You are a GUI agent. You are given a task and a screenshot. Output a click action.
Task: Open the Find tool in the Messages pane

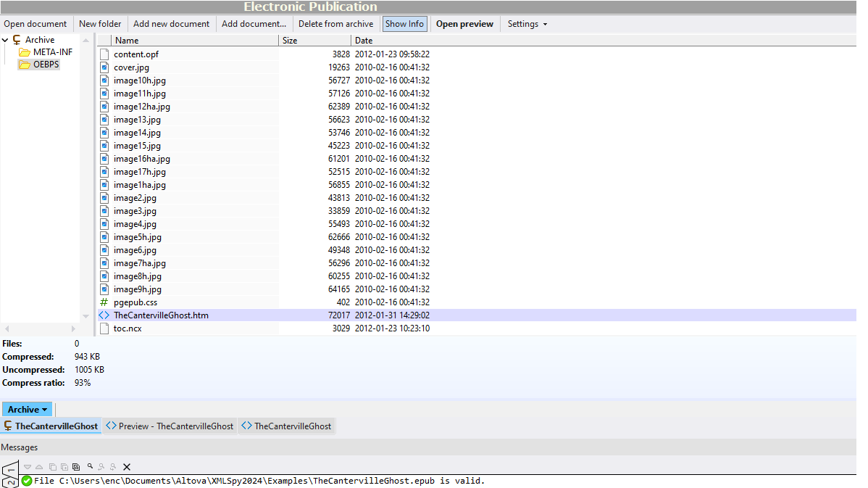tap(90, 467)
